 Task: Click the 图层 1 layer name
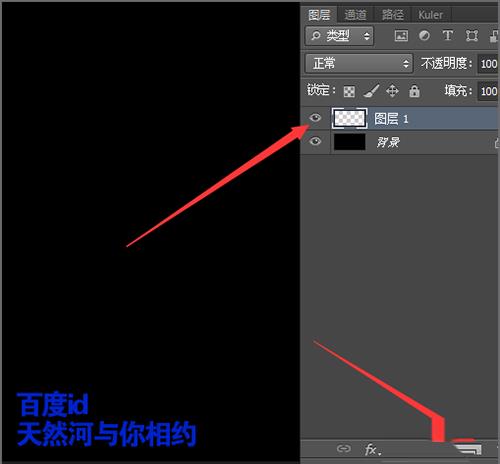tap(391, 119)
